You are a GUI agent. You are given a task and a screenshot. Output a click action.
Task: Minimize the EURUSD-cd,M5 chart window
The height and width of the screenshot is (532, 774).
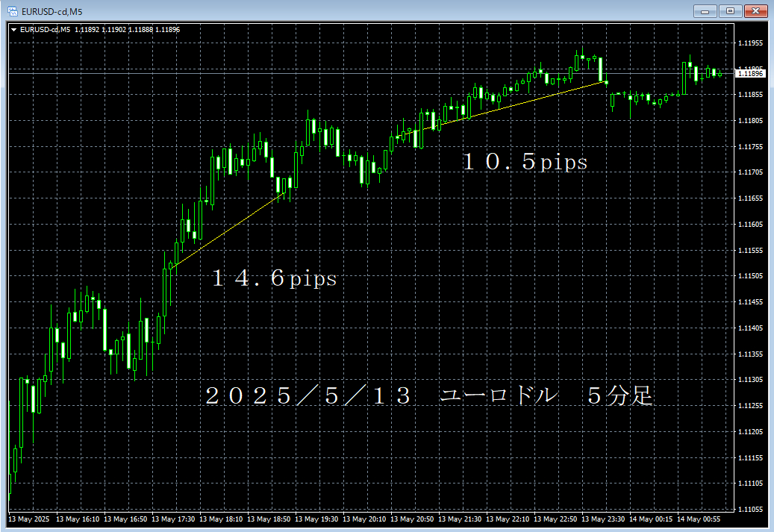coord(705,10)
